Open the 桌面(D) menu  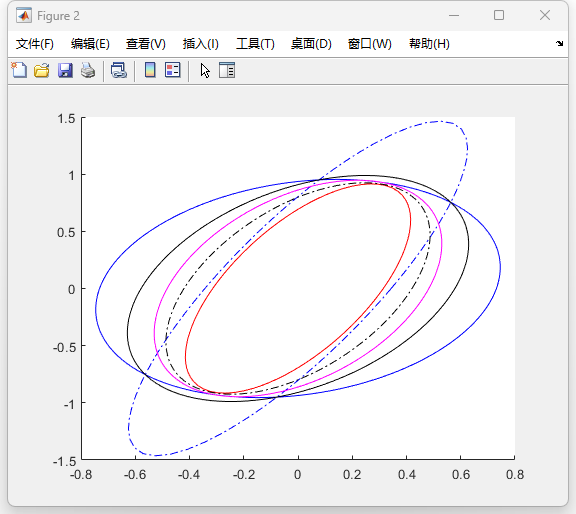pyautogui.click(x=311, y=44)
